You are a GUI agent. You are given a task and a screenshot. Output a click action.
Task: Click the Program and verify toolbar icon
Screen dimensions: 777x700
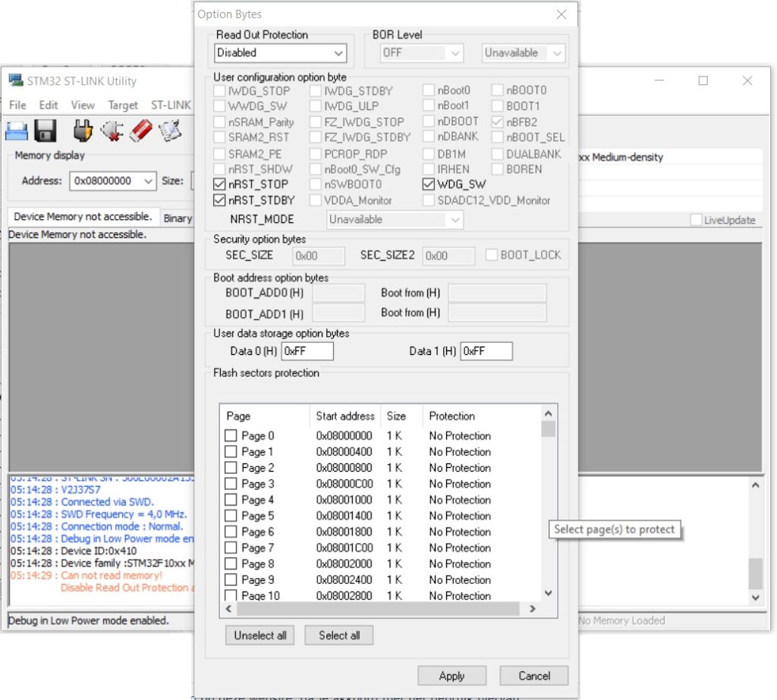click(171, 131)
